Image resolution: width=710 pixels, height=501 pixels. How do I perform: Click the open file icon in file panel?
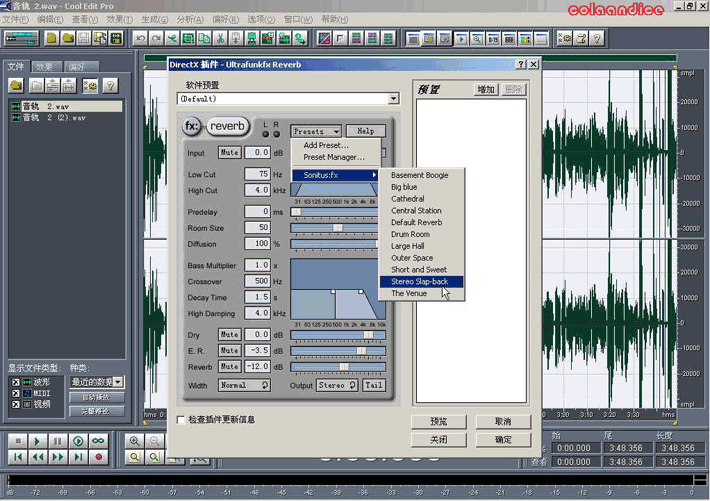pyautogui.click(x=17, y=85)
